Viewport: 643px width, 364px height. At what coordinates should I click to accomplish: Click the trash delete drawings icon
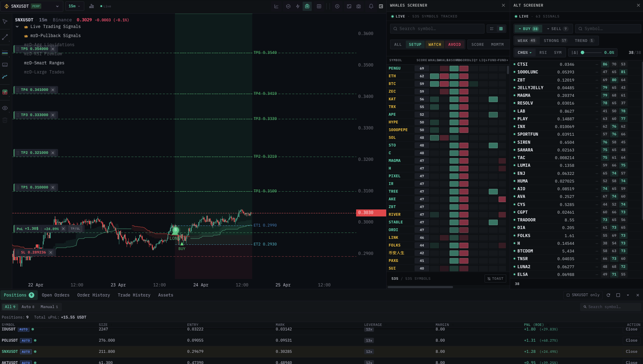[x=5, y=120]
